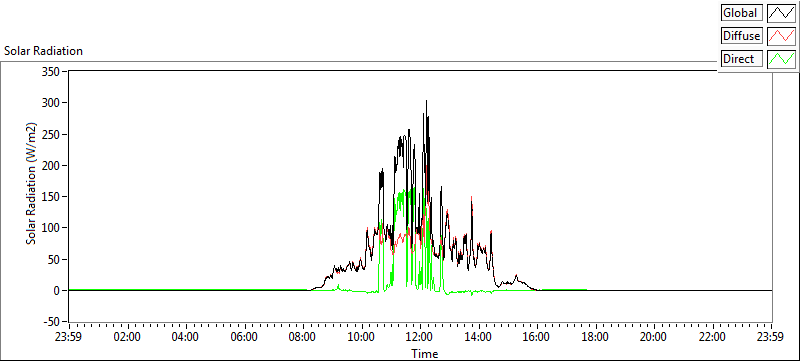
Task: Click the 300 y-axis value
Action: pyautogui.click(x=52, y=102)
